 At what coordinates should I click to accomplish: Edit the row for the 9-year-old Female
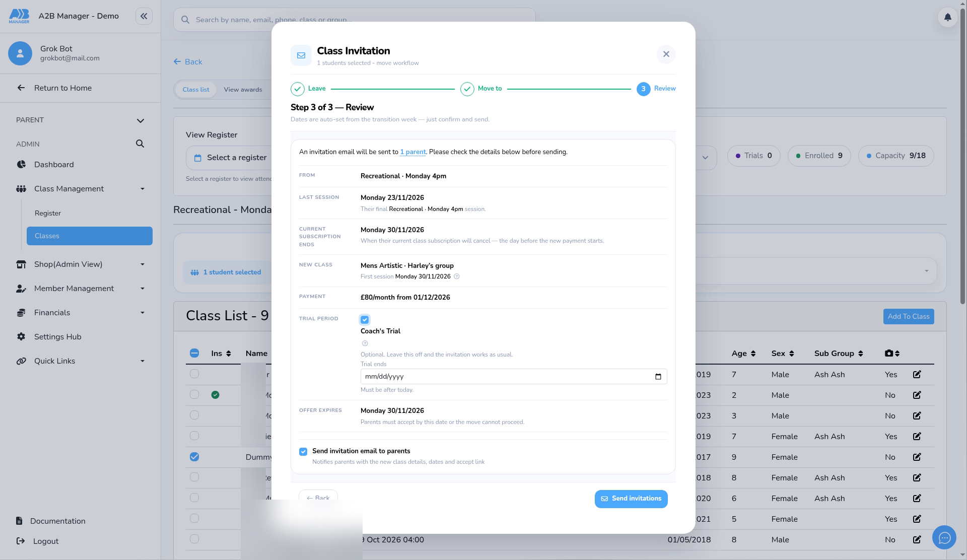click(917, 457)
